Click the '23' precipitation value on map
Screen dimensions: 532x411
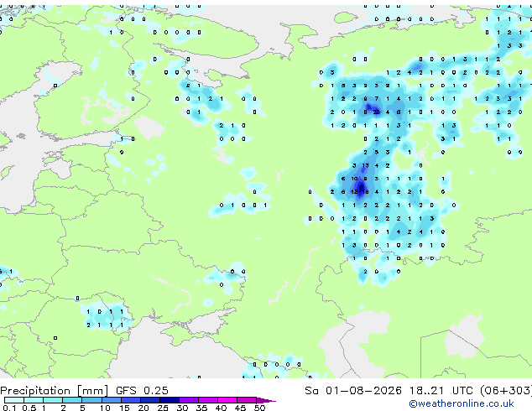click(x=376, y=112)
